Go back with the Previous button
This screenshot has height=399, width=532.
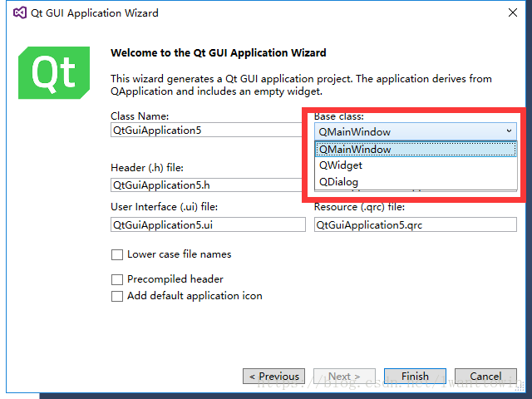click(x=273, y=377)
